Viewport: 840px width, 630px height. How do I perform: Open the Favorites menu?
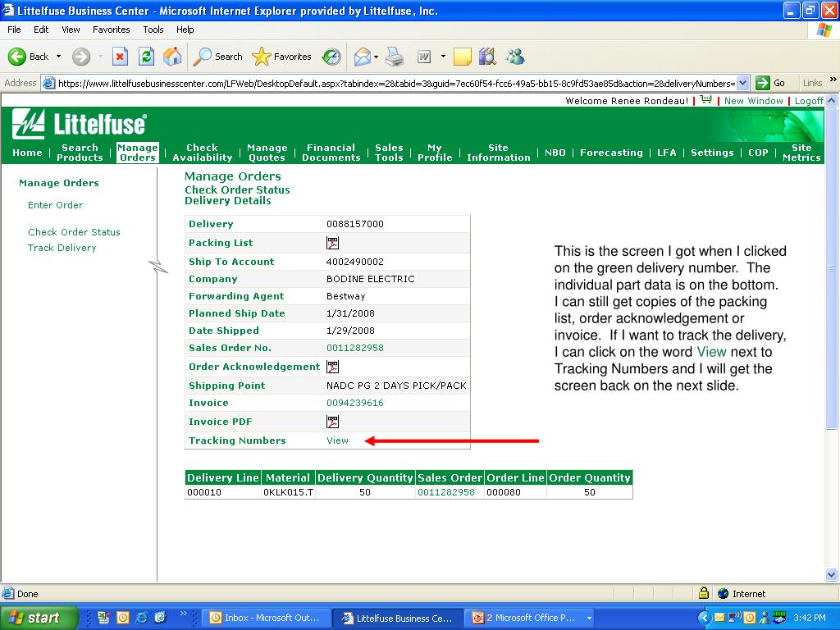pyautogui.click(x=111, y=30)
